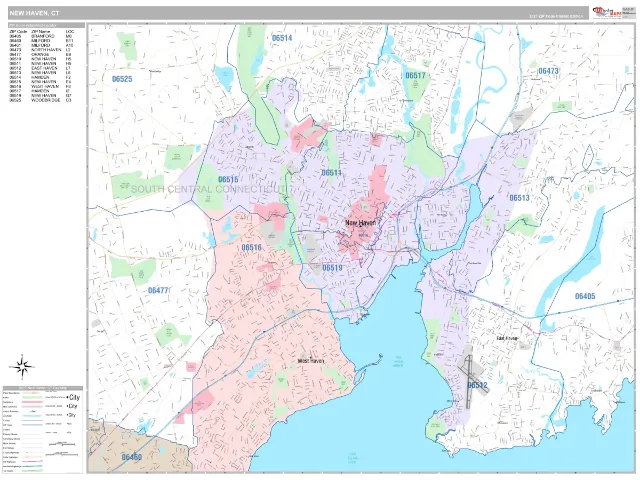Image resolution: width=640 pixels, height=480 pixels.
Task: Select the 06477 ZIP label on the map
Action: (158, 291)
